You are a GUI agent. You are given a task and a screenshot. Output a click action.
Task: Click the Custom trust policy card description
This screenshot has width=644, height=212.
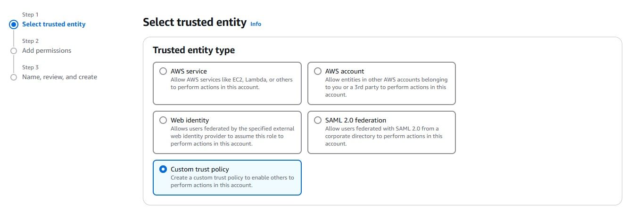pyautogui.click(x=231, y=181)
